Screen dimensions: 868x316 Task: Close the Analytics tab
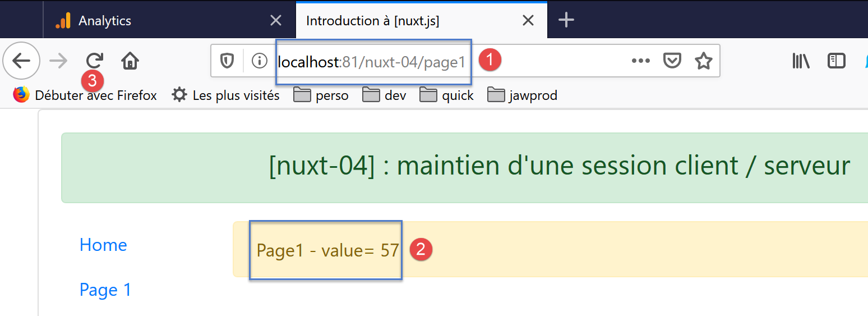coord(276,21)
